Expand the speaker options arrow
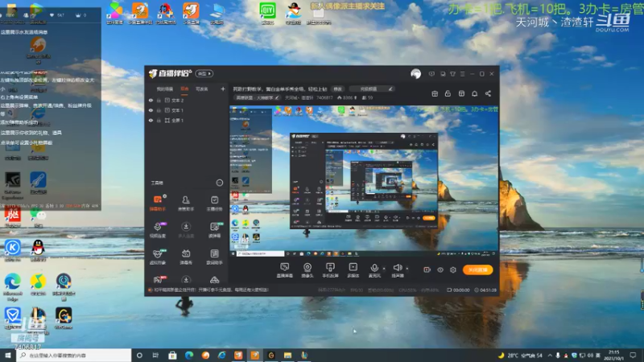Screen dimensions: 644x362 coord(407,269)
